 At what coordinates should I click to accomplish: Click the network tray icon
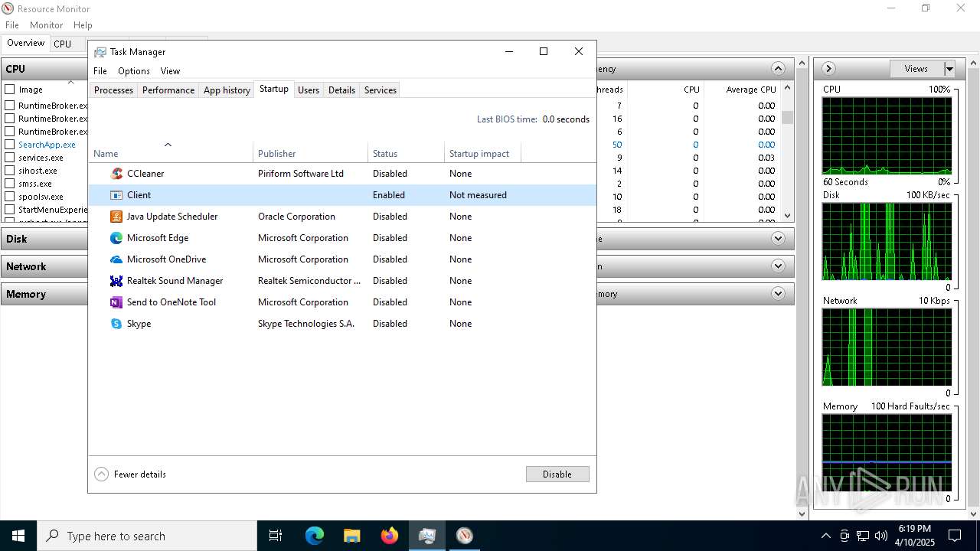[x=863, y=536]
